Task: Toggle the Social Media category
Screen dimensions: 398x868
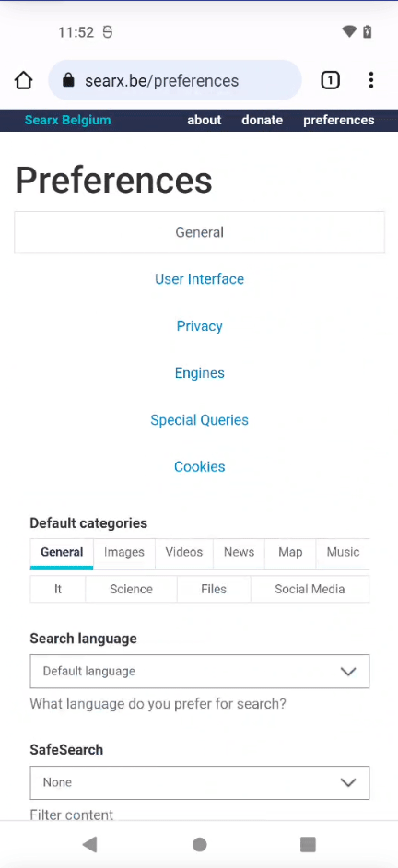Action: tap(310, 589)
